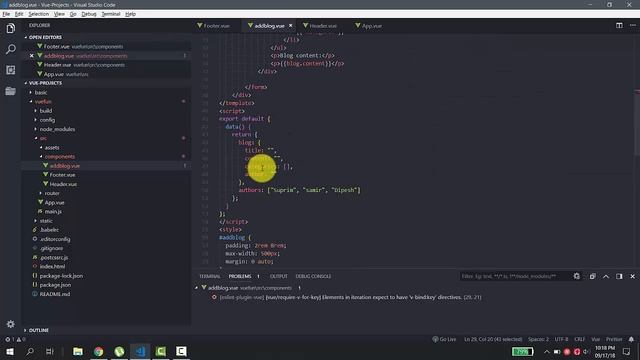The width and height of the screenshot is (640, 360).
Task: Open the problems filter settings gear
Action: 576,276
